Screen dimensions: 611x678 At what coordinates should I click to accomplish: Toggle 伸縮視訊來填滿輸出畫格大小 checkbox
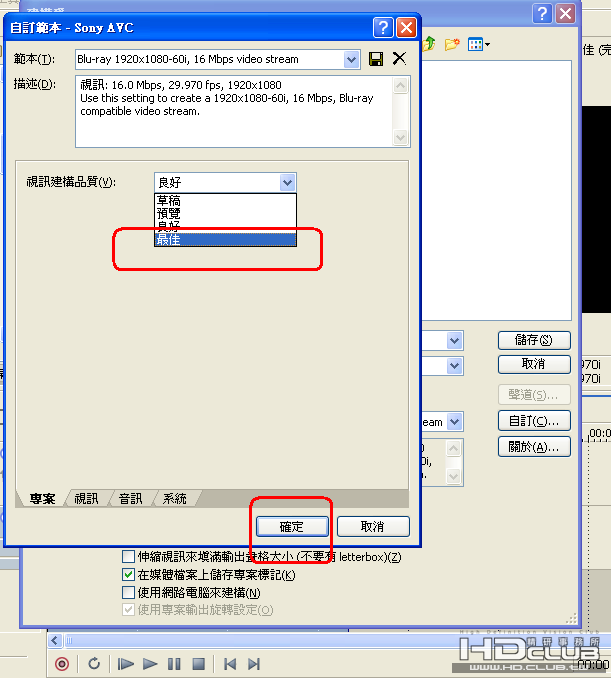click(128, 556)
